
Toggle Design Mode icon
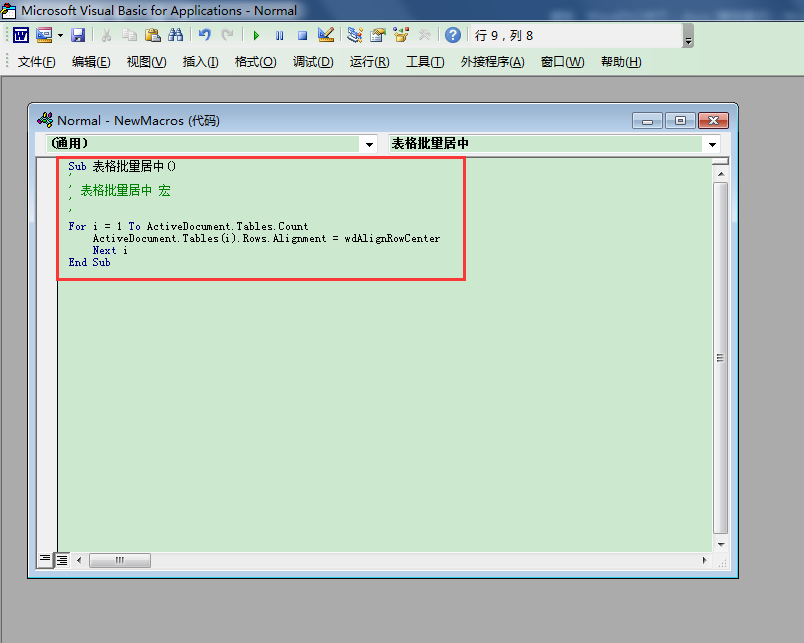point(326,35)
